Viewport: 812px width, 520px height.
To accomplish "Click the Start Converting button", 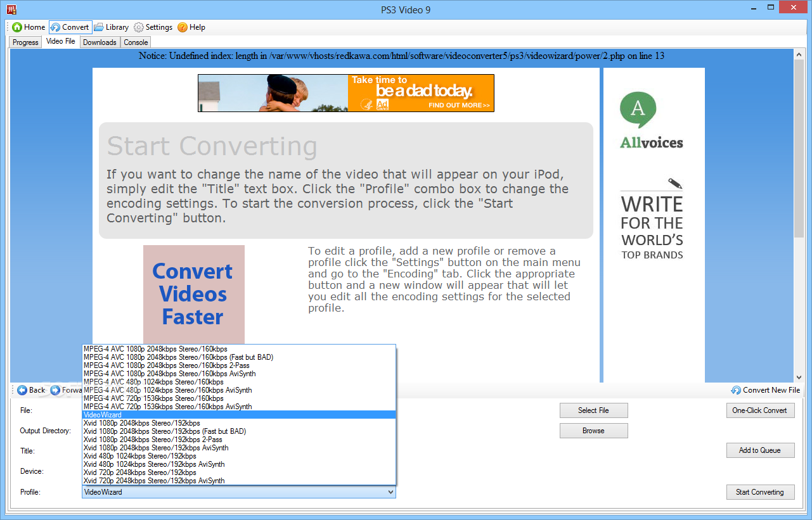I will point(760,492).
